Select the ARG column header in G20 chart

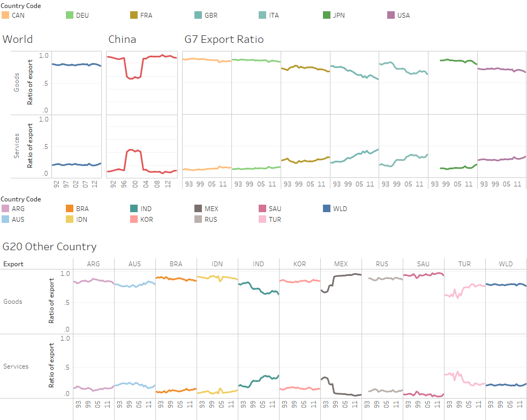[x=93, y=264]
